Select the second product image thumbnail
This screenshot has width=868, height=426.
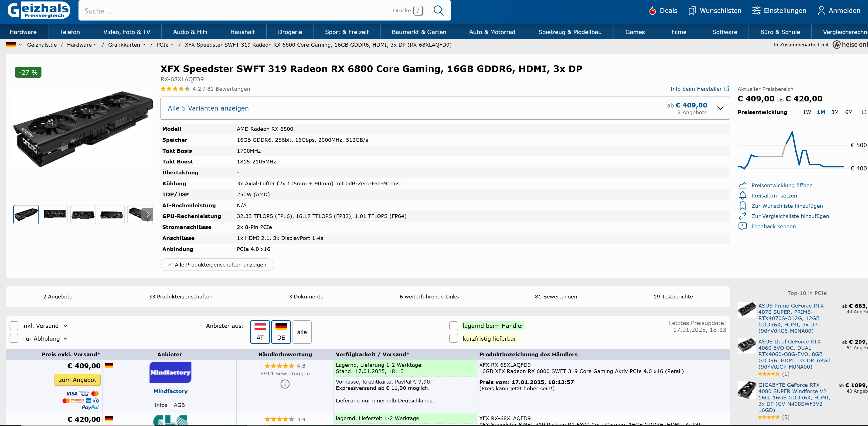54,215
